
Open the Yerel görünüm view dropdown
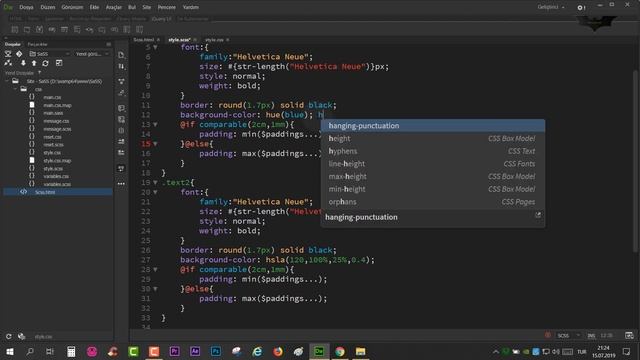coord(92,54)
